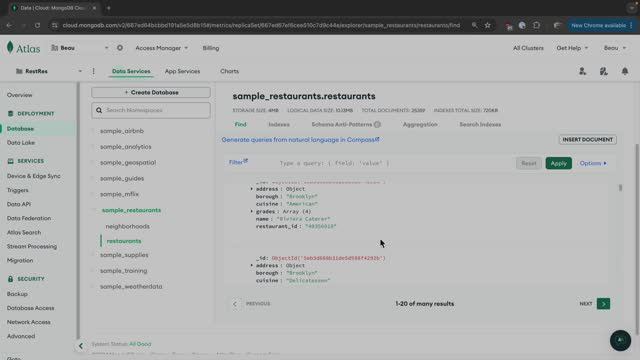Open Generate queries from natural language link

(x=300, y=140)
